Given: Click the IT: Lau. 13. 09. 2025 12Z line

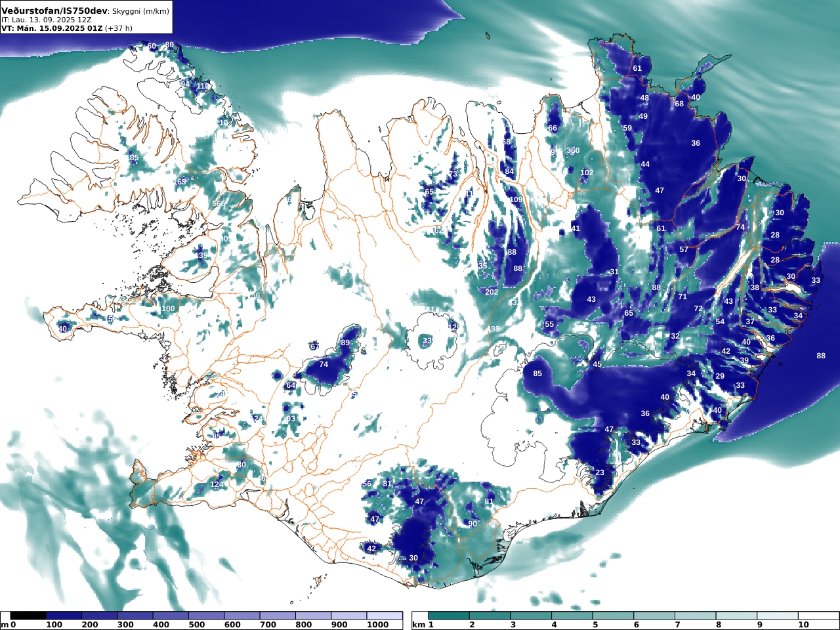Looking at the screenshot, I should [47, 20].
